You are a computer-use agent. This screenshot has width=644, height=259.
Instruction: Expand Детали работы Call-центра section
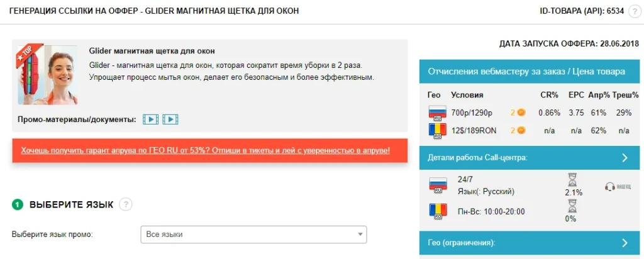tap(530, 158)
